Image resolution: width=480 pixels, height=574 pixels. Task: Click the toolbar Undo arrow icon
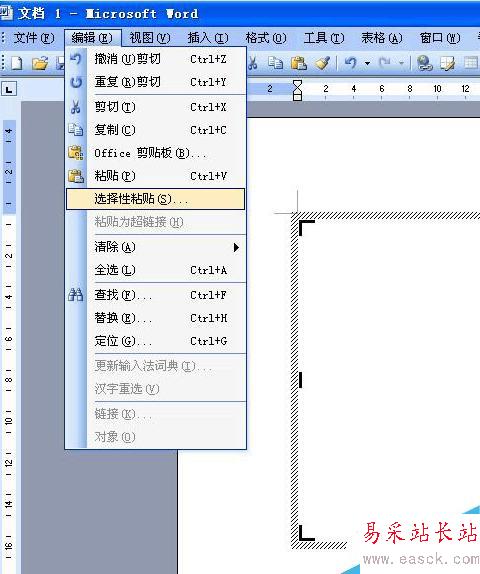tap(351, 63)
